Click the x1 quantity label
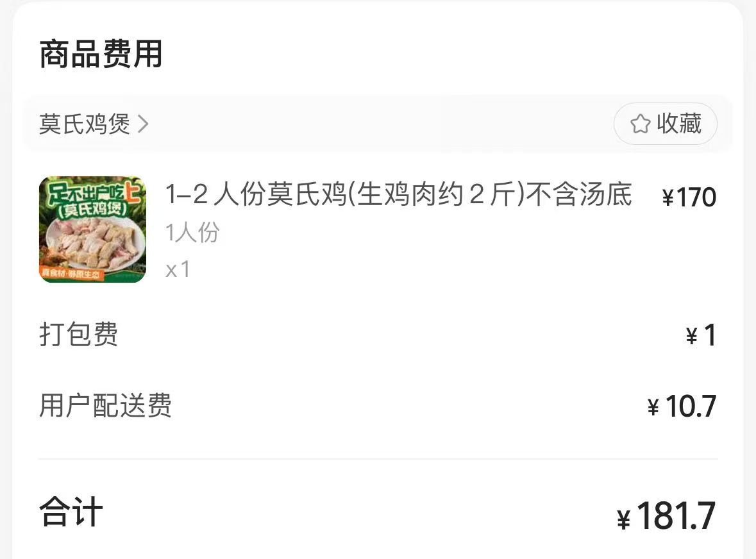 (178, 269)
